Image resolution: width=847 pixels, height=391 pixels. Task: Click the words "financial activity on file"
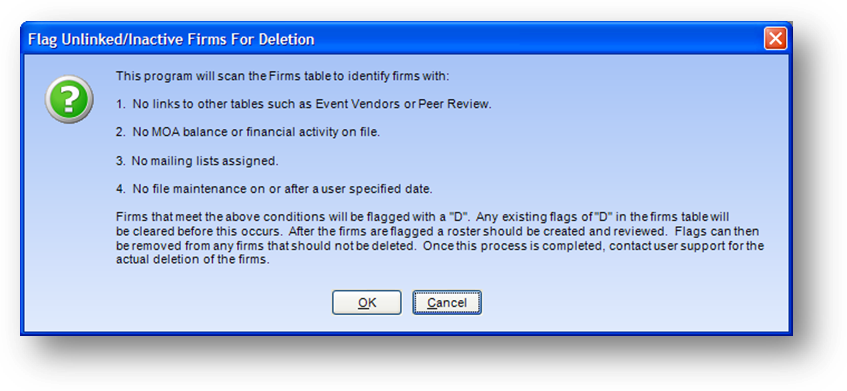tap(313, 132)
